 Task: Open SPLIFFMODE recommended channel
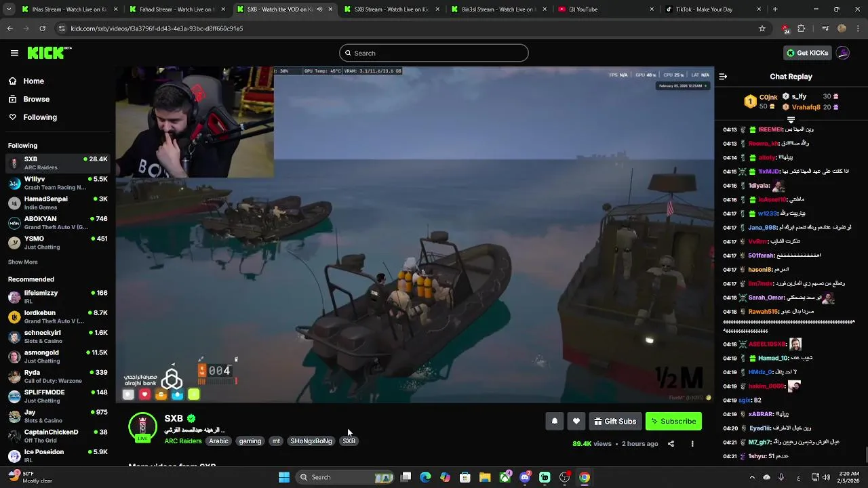(x=58, y=396)
